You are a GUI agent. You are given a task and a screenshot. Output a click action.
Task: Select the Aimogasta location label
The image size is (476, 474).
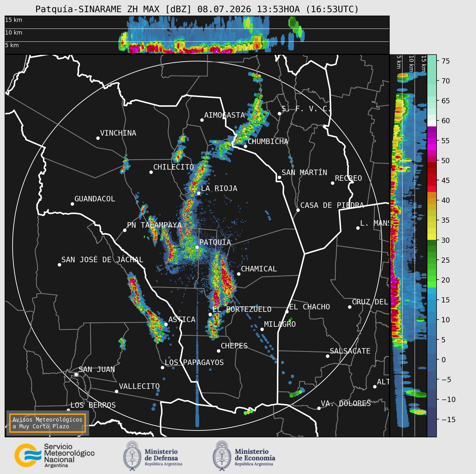point(224,115)
